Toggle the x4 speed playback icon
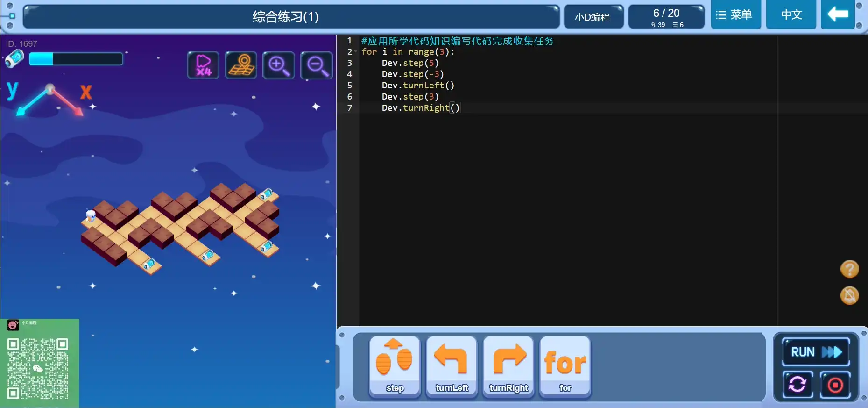The width and height of the screenshot is (868, 408). [203, 65]
